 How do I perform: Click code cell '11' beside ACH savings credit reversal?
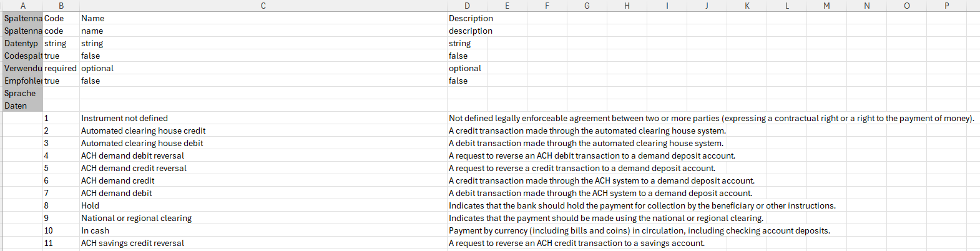[61, 243]
